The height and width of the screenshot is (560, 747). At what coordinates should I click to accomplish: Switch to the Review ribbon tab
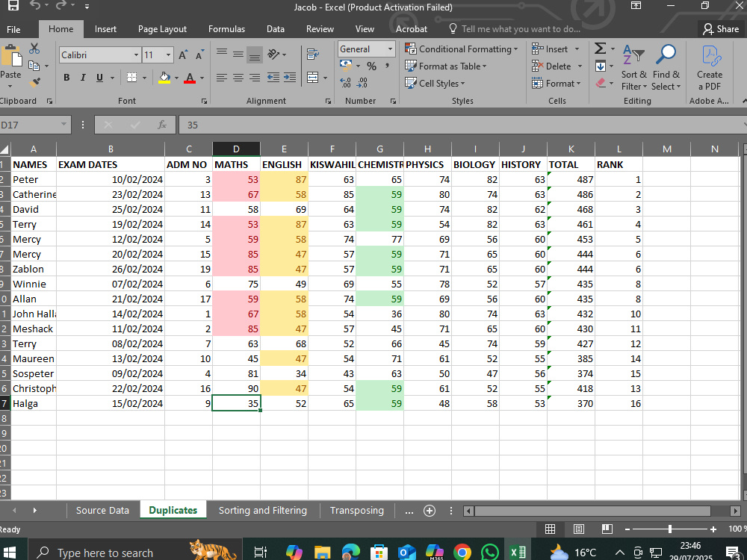(x=320, y=29)
